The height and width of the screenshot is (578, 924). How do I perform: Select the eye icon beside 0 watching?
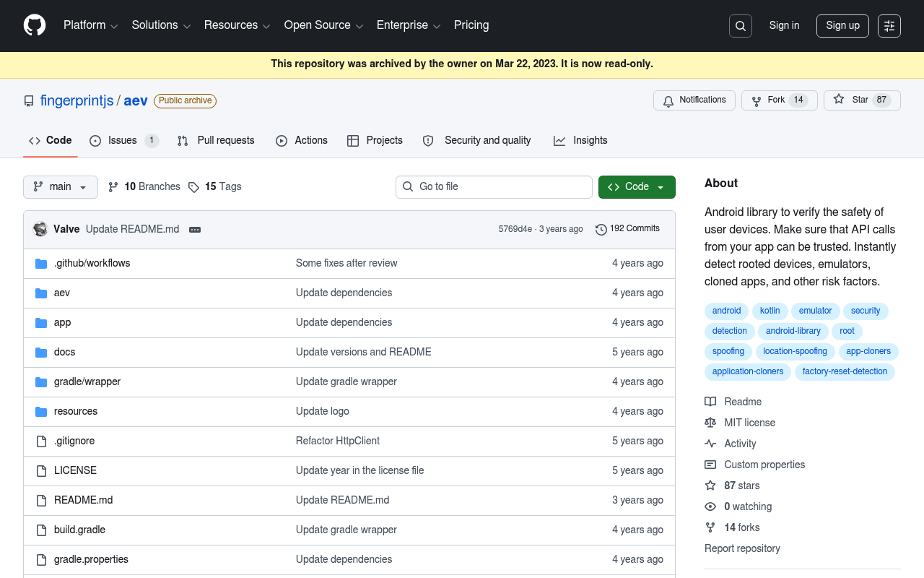click(710, 506)
